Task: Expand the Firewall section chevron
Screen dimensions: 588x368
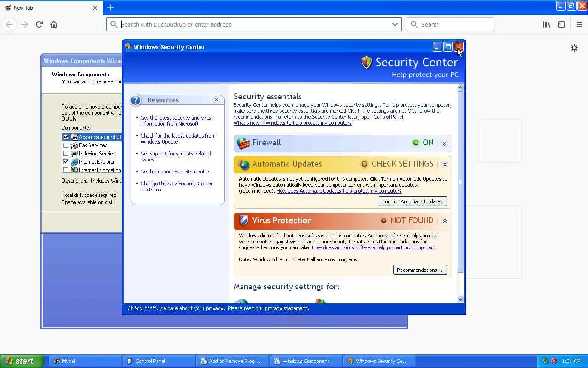Action: pos(444,144)
